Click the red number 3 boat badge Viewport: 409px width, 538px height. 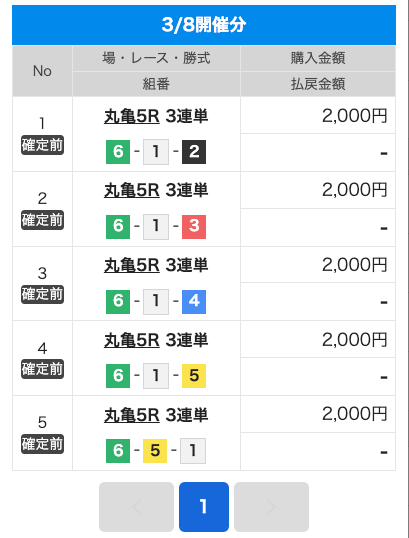tap(194, 226)
